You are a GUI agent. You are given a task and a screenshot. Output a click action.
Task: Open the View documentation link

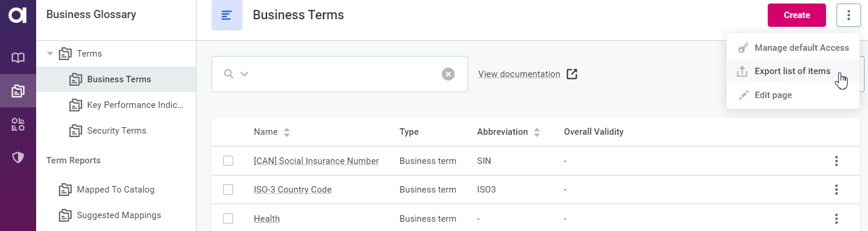[x=519, y=74]
